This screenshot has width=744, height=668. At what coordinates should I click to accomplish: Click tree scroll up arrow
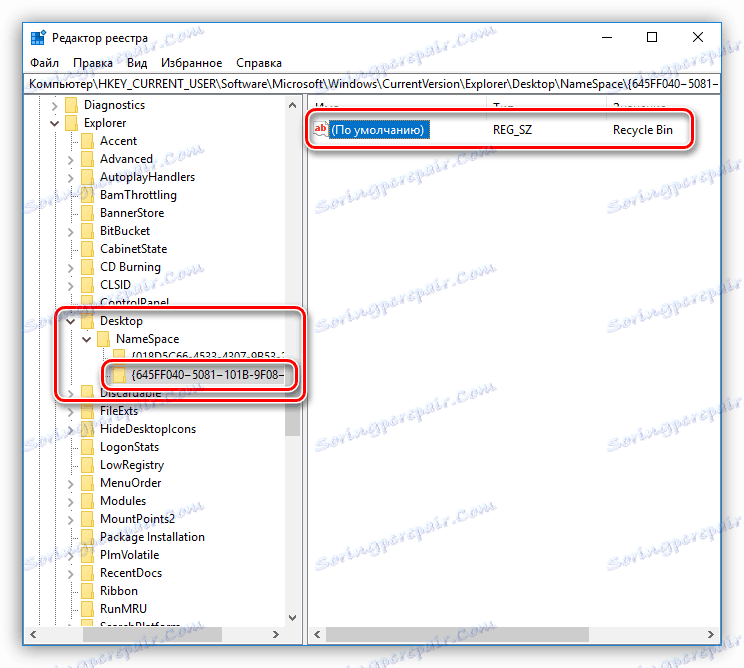coord(292,105)
